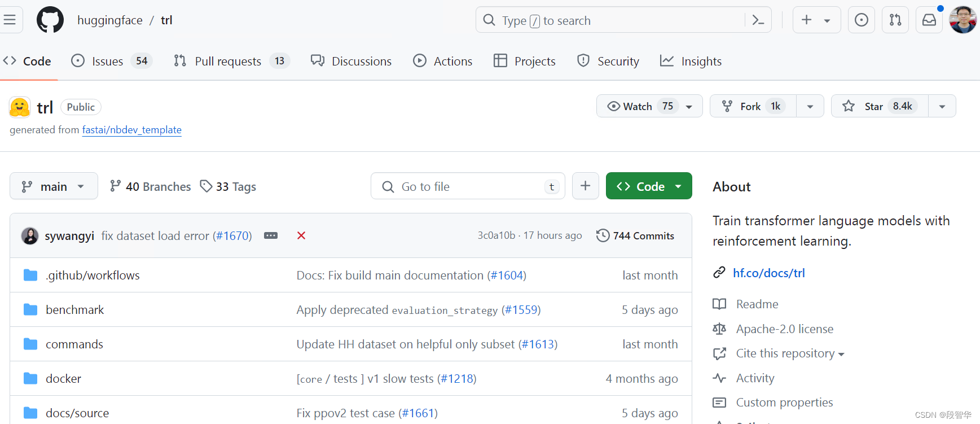Open the commands folder
The image size is (980, 424).
pyautogui.click(x=74, y=344)
